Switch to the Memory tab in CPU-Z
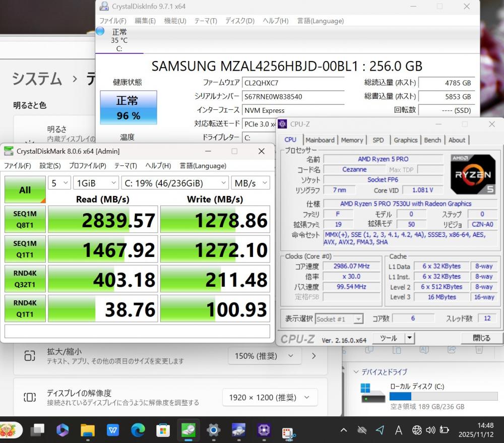The height and width of the screenshot is (443, 504). pyautogui.click(x=352, y=140)
